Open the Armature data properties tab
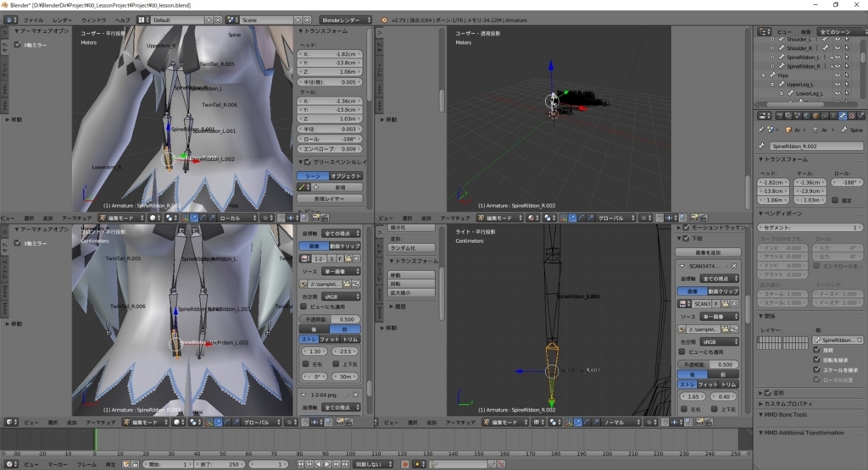Screen dimensions: 868x470 coord(833,115)
